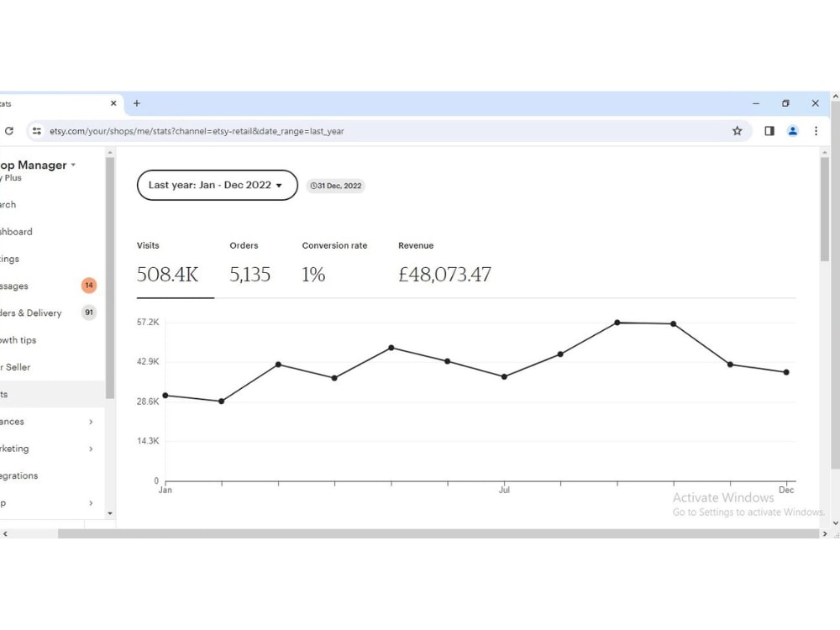Expand the Marketing submenu chevron
The height and width of the screenshot is (630, 840).
point(91,449)
